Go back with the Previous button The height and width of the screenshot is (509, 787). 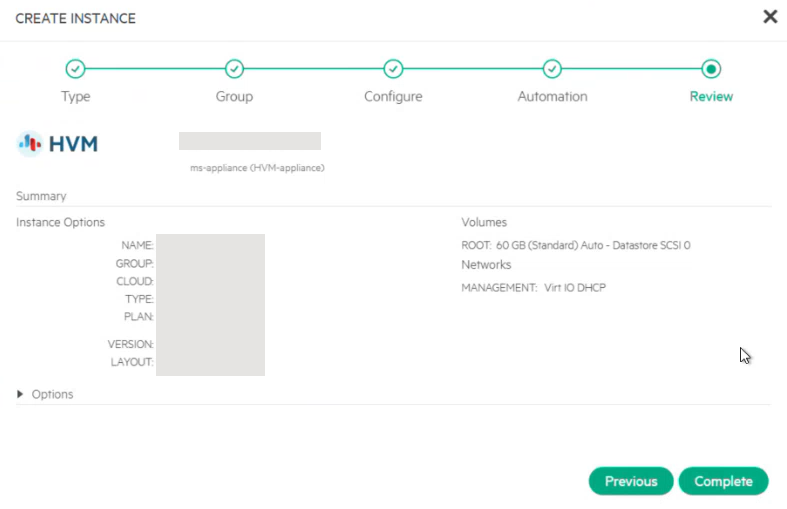click(x=631, y=481)
